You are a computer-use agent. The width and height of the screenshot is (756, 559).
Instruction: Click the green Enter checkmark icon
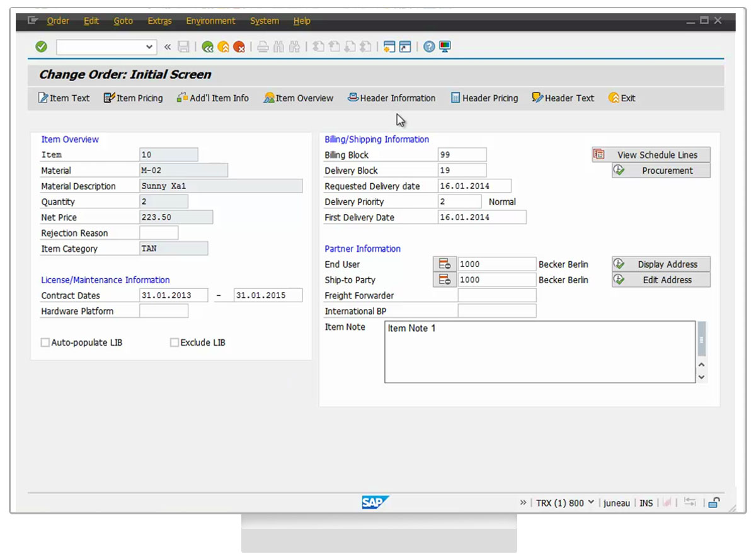click(42, 47)
